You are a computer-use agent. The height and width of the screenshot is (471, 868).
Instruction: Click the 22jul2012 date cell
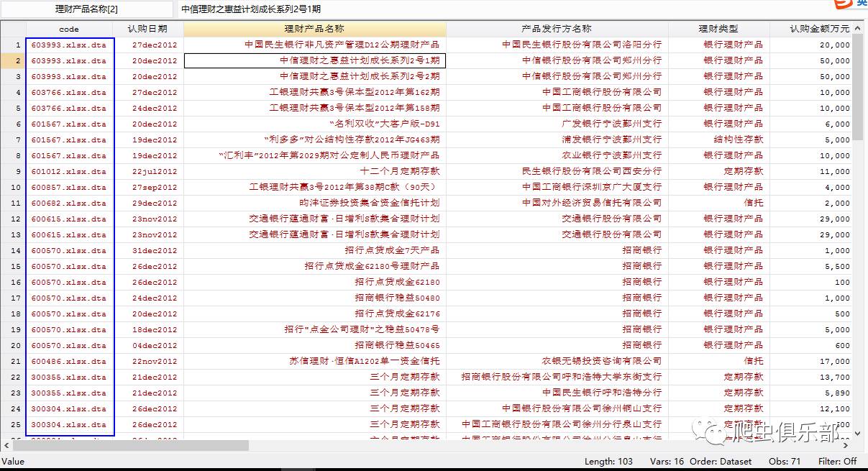click(147, 171)
